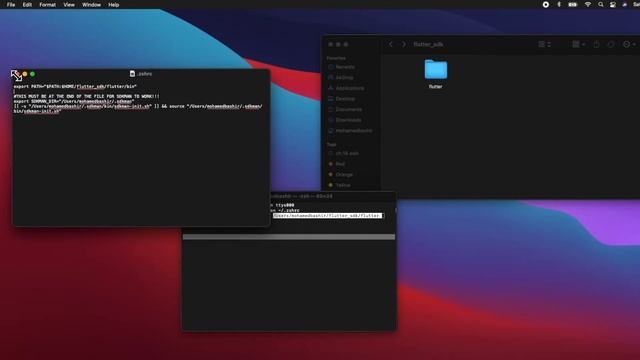
Task: Open the Edit menu
Action: pyautogui.click(x=27, y=5)
